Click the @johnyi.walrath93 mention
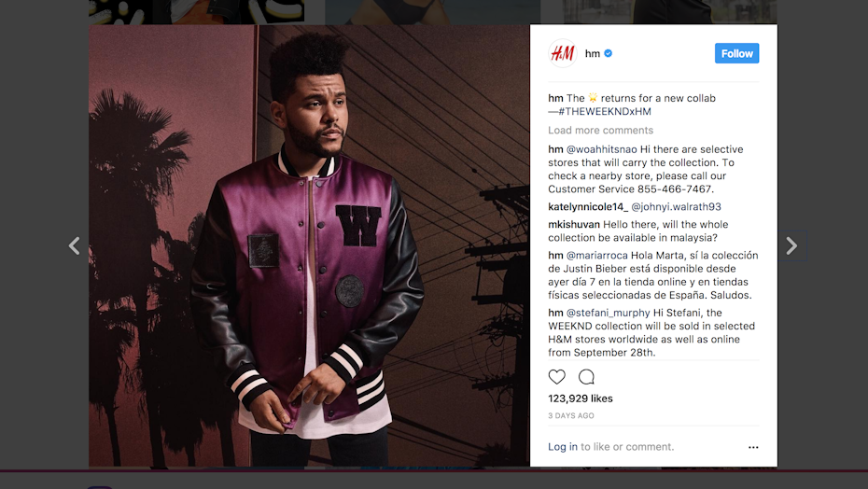 point(676,206)
